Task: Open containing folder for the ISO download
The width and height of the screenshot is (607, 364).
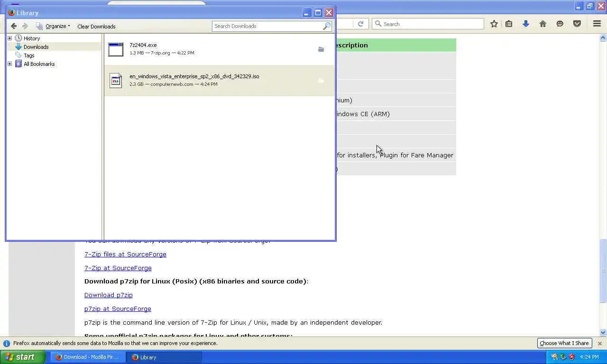Action: point(321,81)
